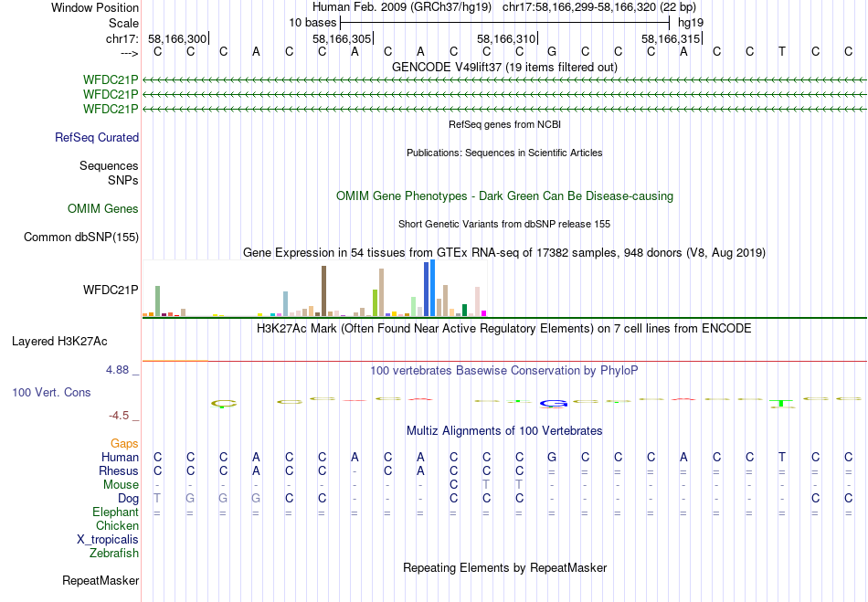The width and height of the screenshot is (868, 602).
Task: Click the GTEx Gene Expression in 54 tissues title
Action: point(504,253)
